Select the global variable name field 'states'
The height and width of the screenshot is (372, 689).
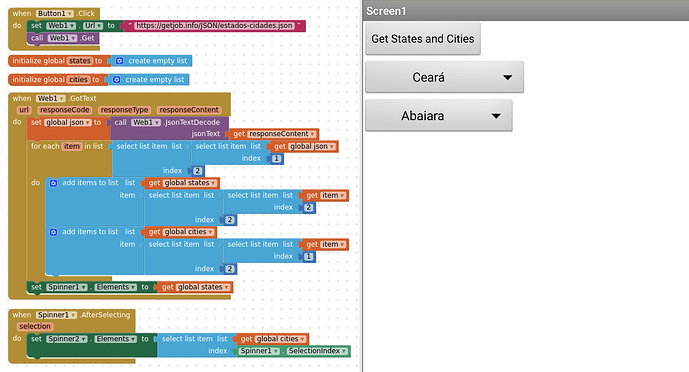tap(80, 61)
